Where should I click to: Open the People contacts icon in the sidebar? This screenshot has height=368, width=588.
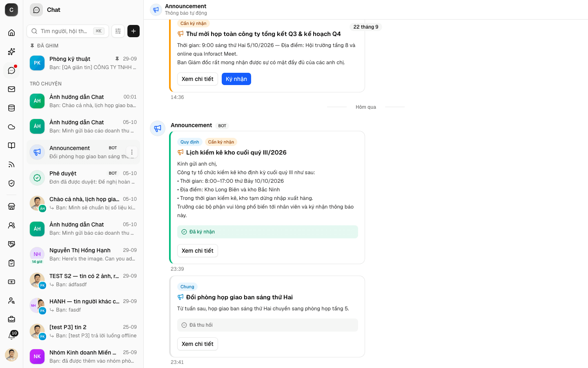click(11, 225)
